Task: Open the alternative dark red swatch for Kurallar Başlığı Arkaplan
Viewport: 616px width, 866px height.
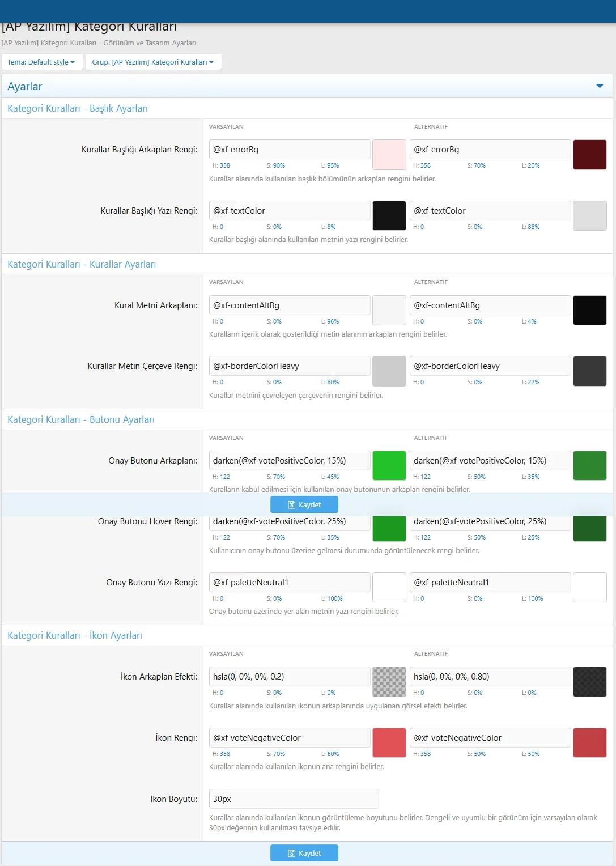Action: [589, 155]
